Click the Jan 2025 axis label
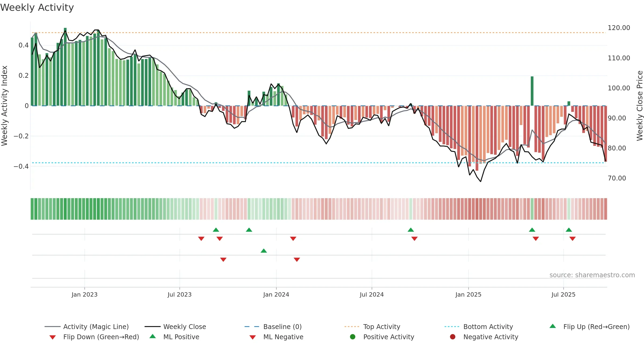 468,295
